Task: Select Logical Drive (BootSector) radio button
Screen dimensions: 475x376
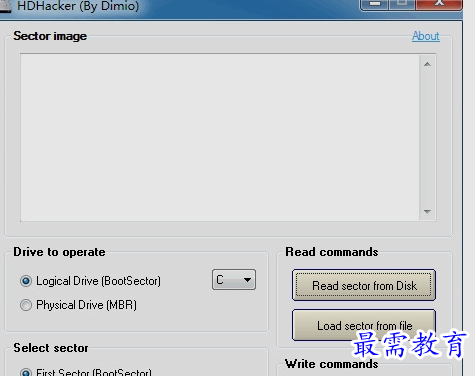Action: coord(26,281)
